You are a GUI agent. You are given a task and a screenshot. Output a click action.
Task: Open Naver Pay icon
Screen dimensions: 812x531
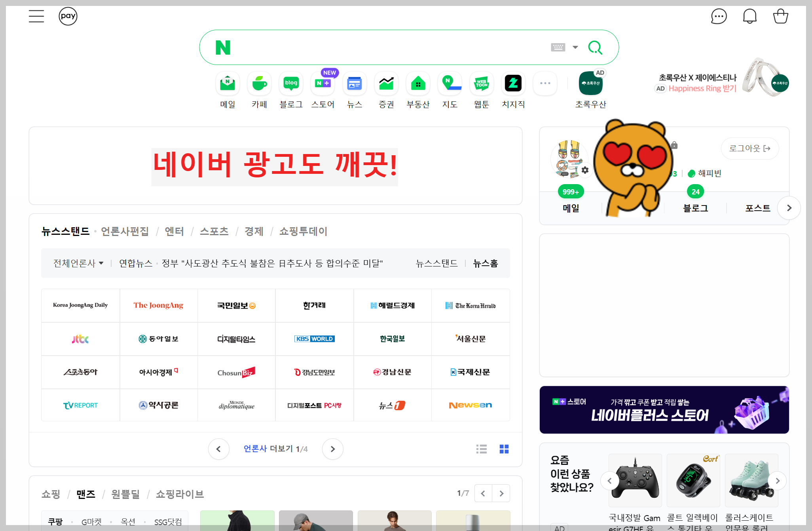[68, 16]
